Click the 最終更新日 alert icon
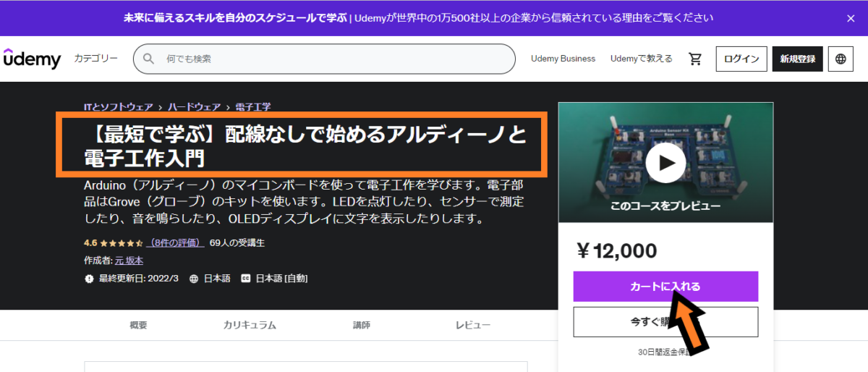This screenshot has height=372, width=868. [89, 279]
